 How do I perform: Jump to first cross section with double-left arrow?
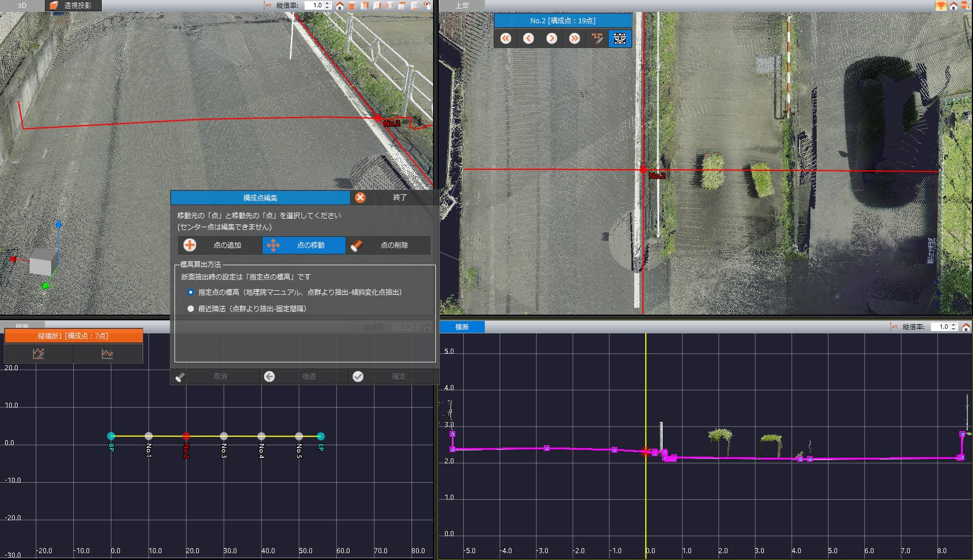click(505, 38)
